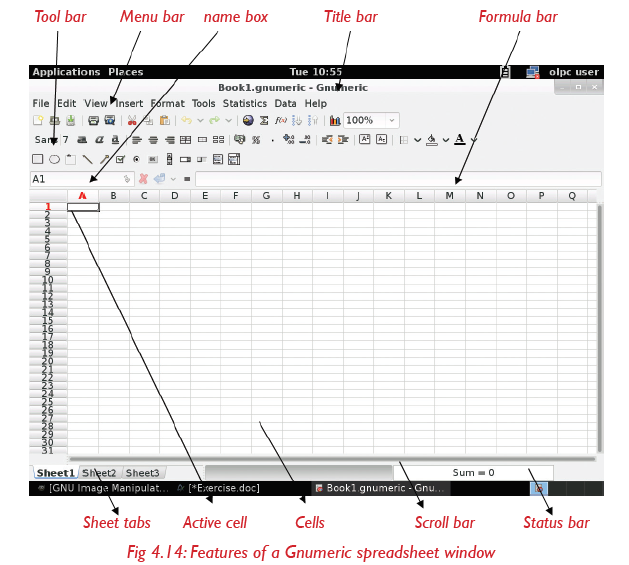Open the zoom 100% dropdown
This screenshot has height=565, width=629.
pos(392,120)
